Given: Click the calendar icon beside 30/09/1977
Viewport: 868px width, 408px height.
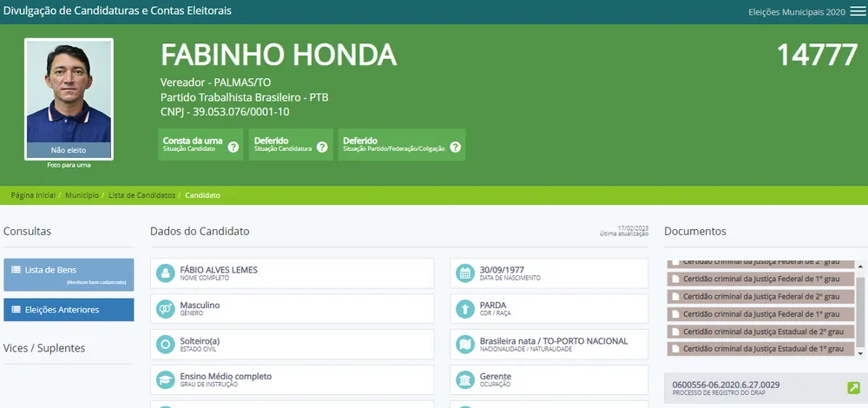Looking at the screenshot, I should 464,273.
